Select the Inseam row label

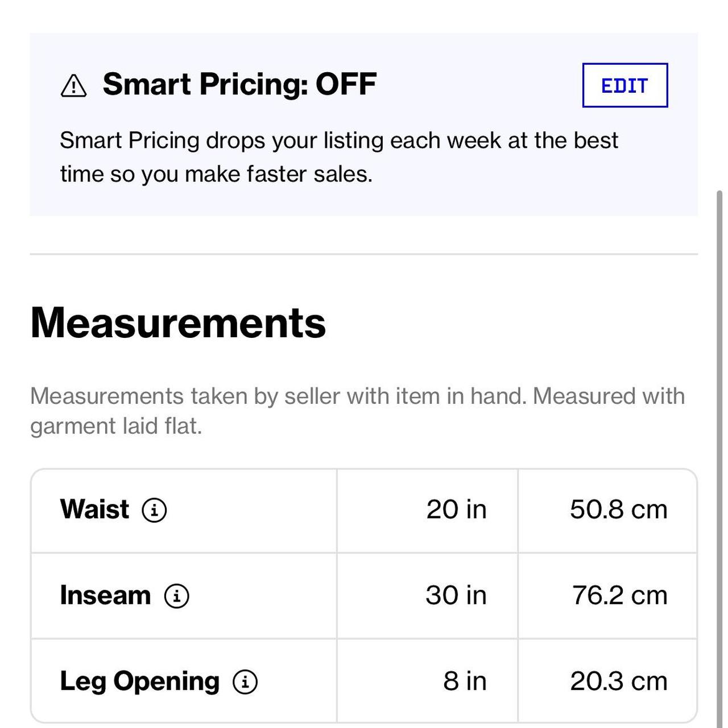coord(105,595)
